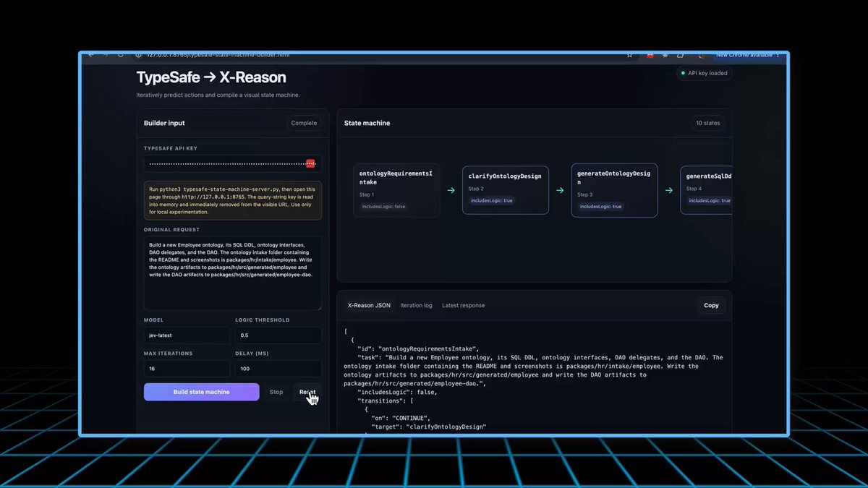Image resolution: width=868 pixels, height=488 pixels.
Task: Click the "10 states" count badge
Action: [707, 123]
